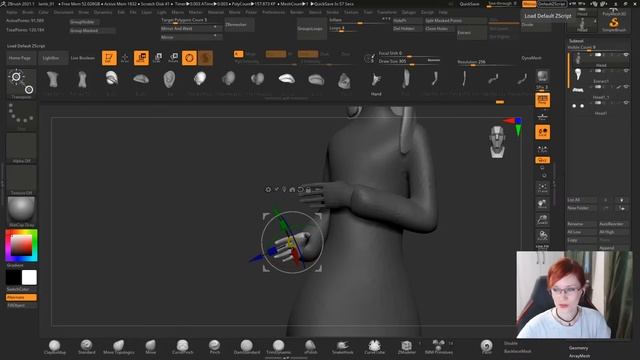Viewport: 640px width, 360px height.
Task: Click the ZRemesher button
Action: [x=240, y=25]
